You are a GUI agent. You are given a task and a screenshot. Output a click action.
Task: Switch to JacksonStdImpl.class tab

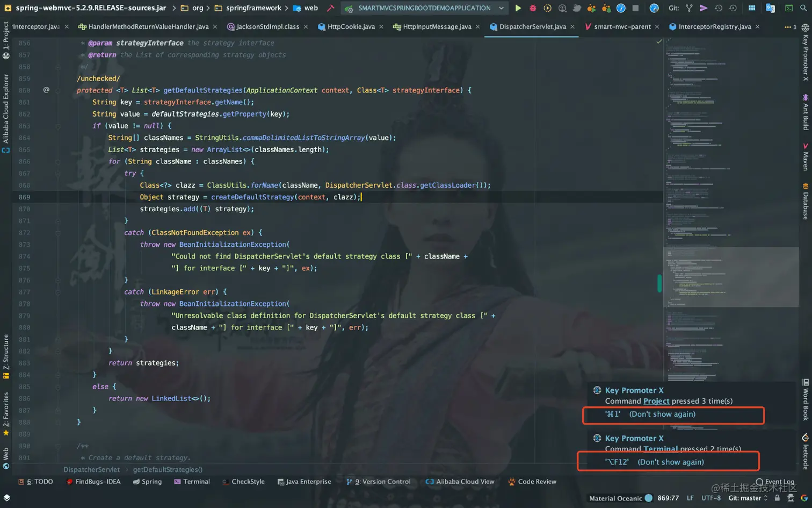(x=267, y=27)
